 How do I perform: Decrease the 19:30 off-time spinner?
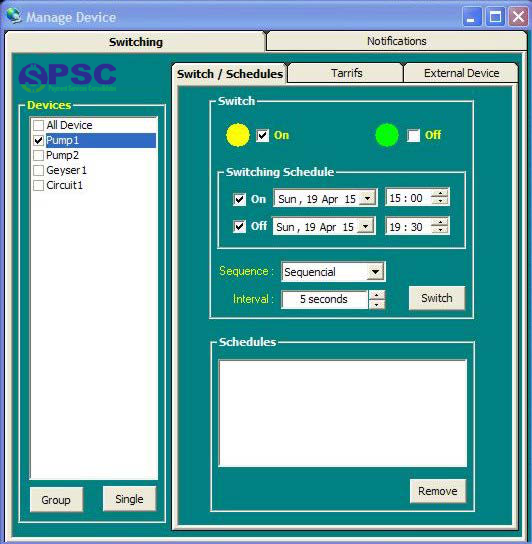pos(440,230)
